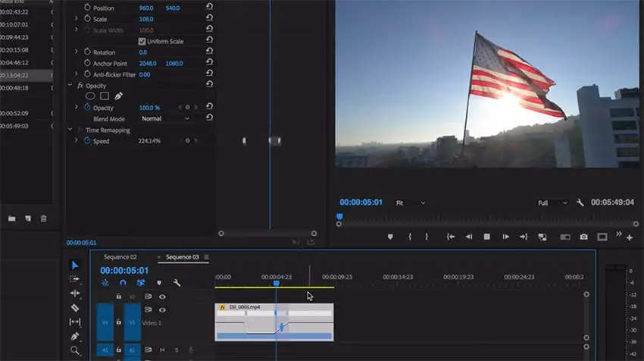644x361 pixels.
Task: Select the Zoom tool magnifier
Action: [x=75, y=350]
